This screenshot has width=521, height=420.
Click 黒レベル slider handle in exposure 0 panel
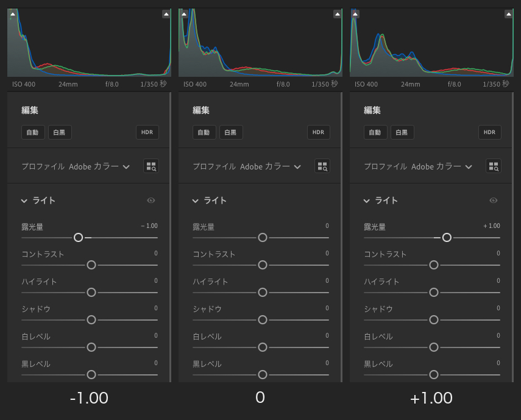tap(263, 375)
